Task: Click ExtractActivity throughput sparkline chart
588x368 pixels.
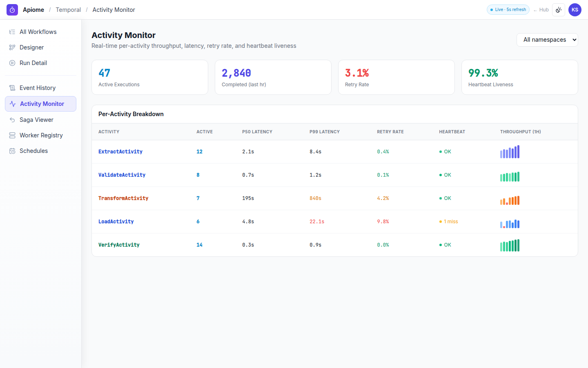Action: (x=510, y=152)
